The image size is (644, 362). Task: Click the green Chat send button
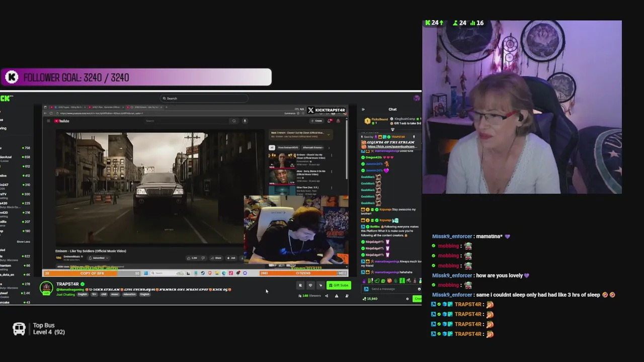[418, 299]
